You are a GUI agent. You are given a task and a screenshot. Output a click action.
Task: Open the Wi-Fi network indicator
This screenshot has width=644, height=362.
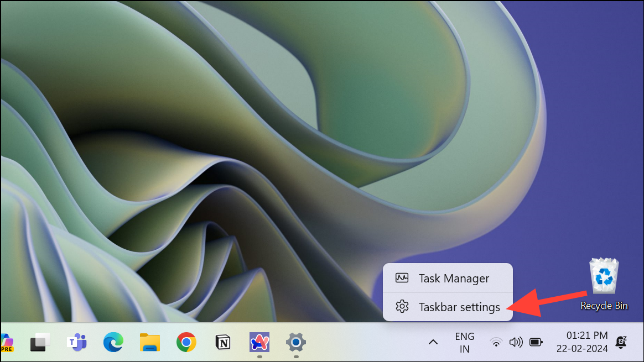[x=496, y=343]
